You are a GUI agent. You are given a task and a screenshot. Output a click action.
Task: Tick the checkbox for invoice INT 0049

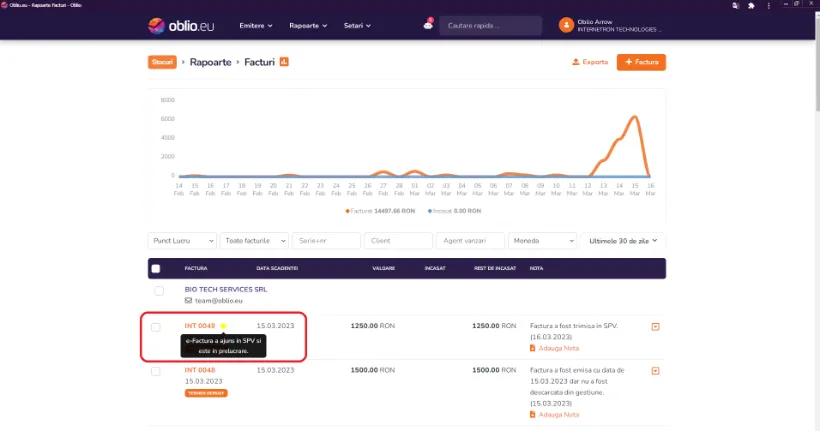pyautogui.click(x=156, y=327)
